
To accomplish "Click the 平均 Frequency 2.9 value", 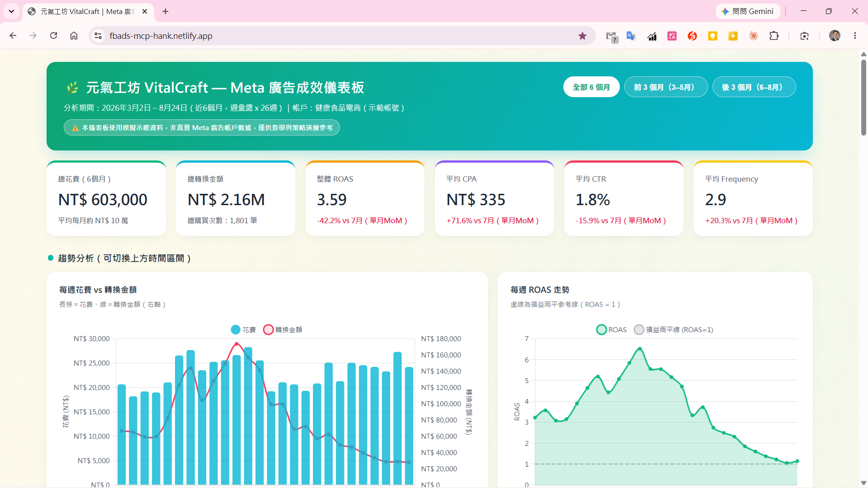I will coord(716,200).
